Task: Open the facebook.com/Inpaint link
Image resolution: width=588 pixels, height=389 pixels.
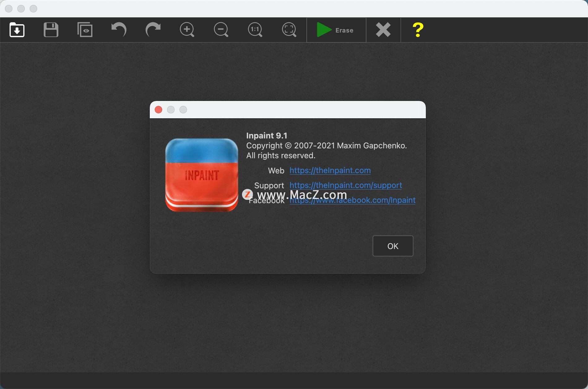Action: [352, 200]
